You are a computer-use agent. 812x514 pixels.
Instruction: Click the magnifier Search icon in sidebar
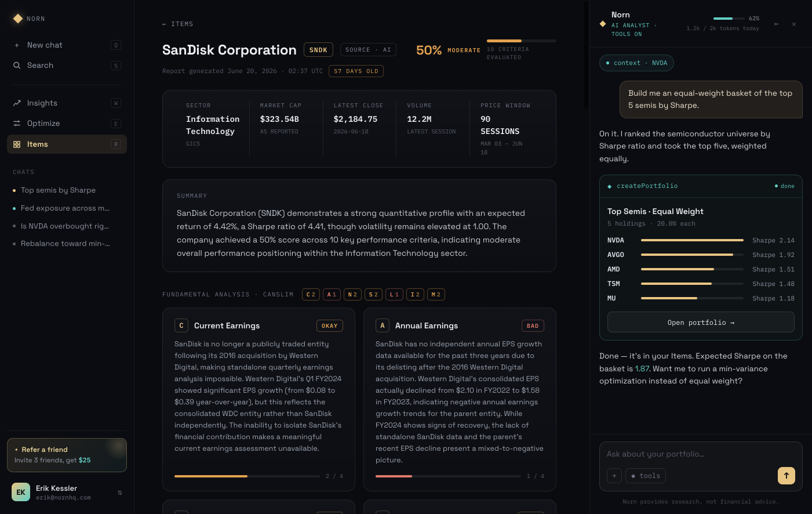(x=17, y=66)
